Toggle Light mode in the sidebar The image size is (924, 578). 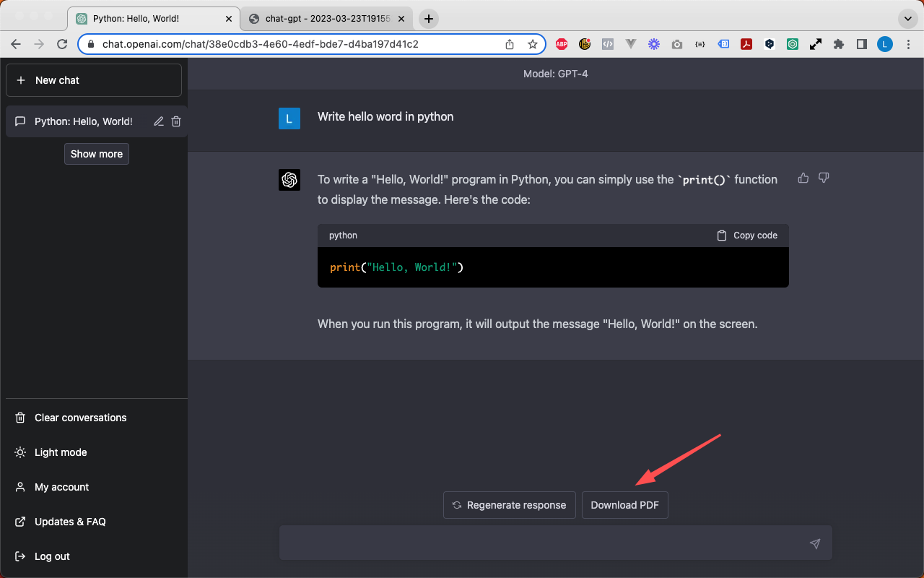pos(61,452)
